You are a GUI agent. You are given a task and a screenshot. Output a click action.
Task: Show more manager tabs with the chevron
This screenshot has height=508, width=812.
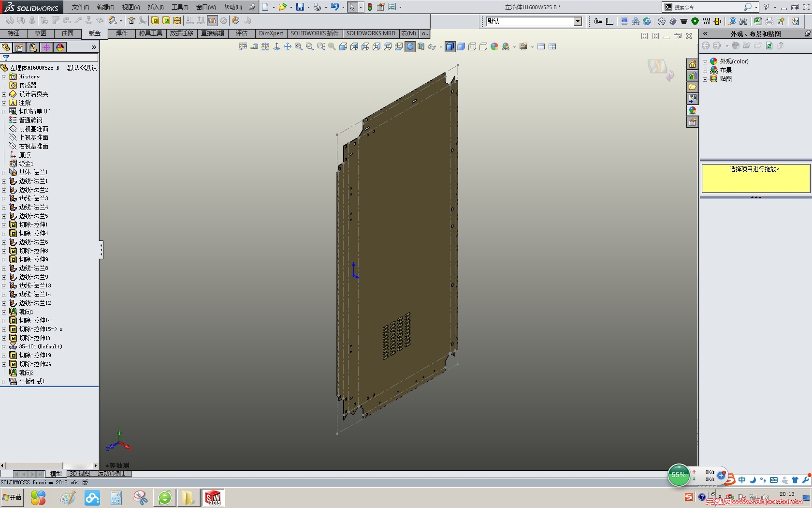[x=94, y=47]
